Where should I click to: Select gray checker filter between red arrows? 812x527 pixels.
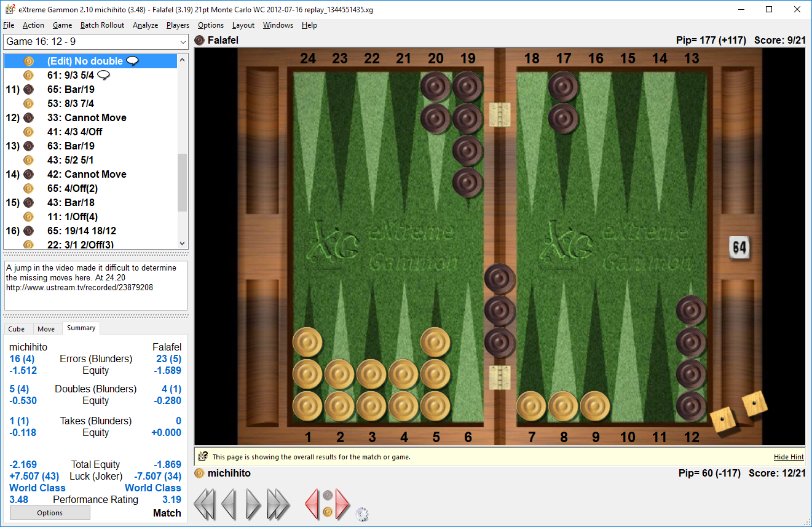pos(328,496)
